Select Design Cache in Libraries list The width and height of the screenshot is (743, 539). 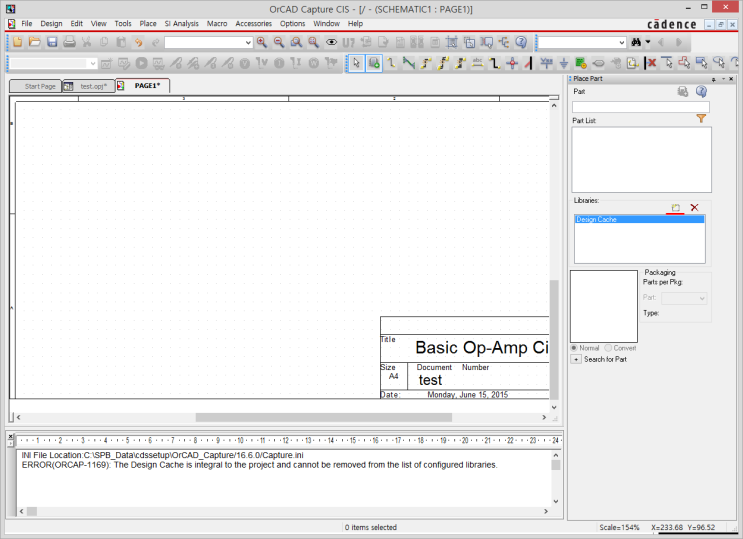[639, 219]
